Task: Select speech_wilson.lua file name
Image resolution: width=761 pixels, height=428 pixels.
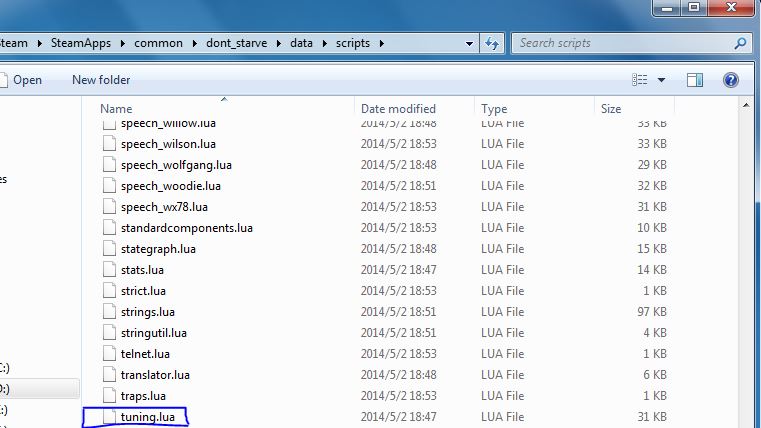Action: [x=168, y=144]
